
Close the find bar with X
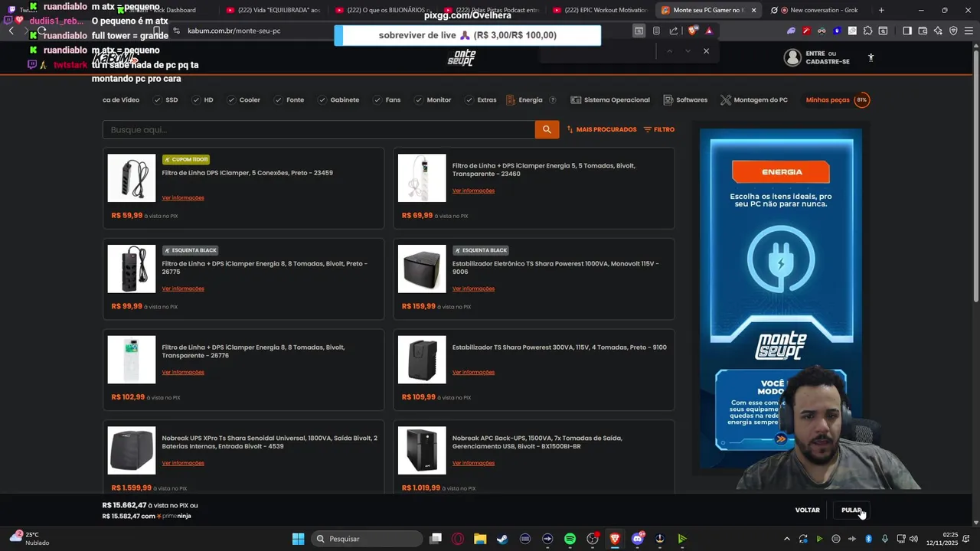706,51
